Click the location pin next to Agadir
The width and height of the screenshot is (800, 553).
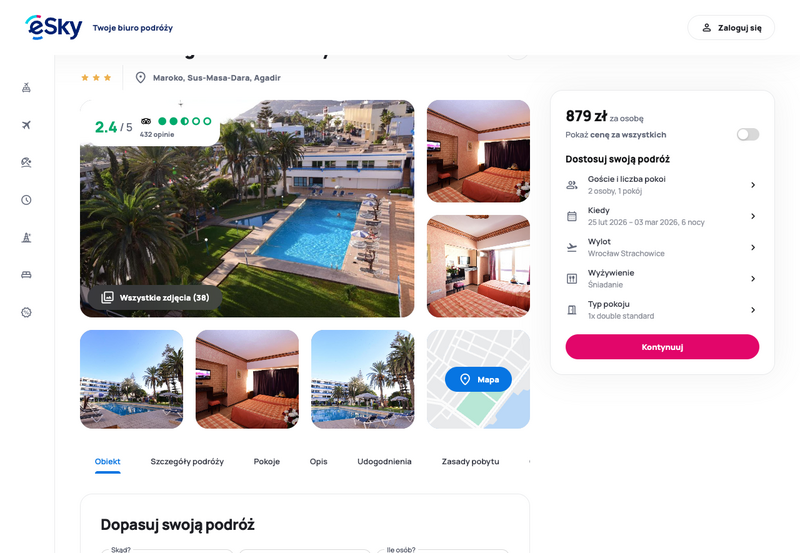[x=140, y=78]
